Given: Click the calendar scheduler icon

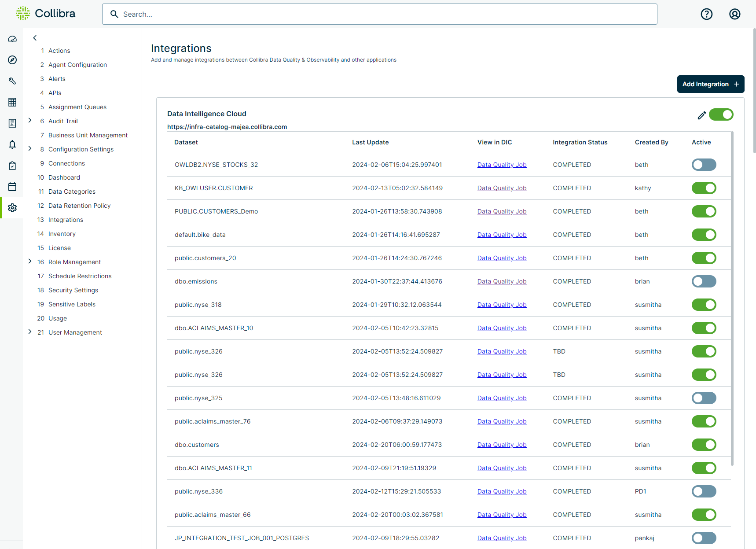Looking at the screenshot, I should coord(12,187).
